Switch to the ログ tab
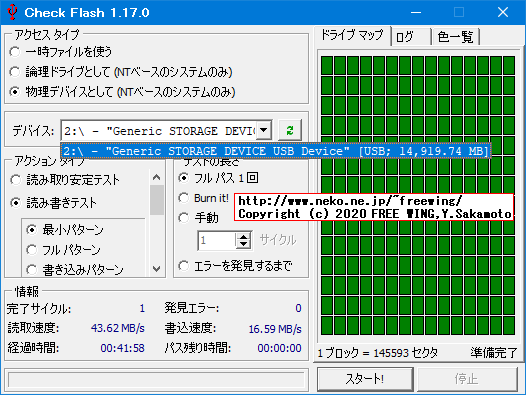526x395 pixels. 411,37
